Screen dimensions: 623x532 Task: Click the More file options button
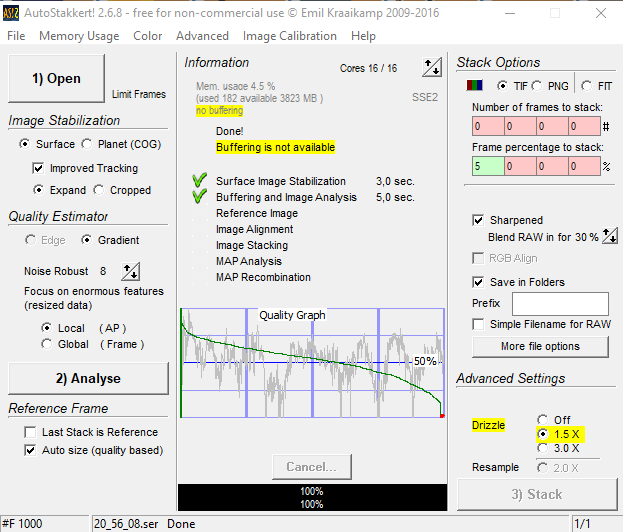tap(540, 346)
